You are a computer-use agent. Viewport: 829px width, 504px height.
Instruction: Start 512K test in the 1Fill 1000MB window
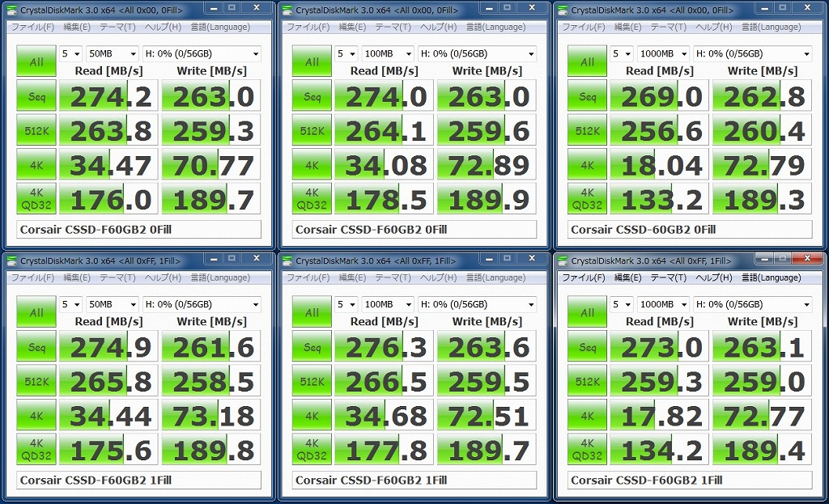click(587, 381)
